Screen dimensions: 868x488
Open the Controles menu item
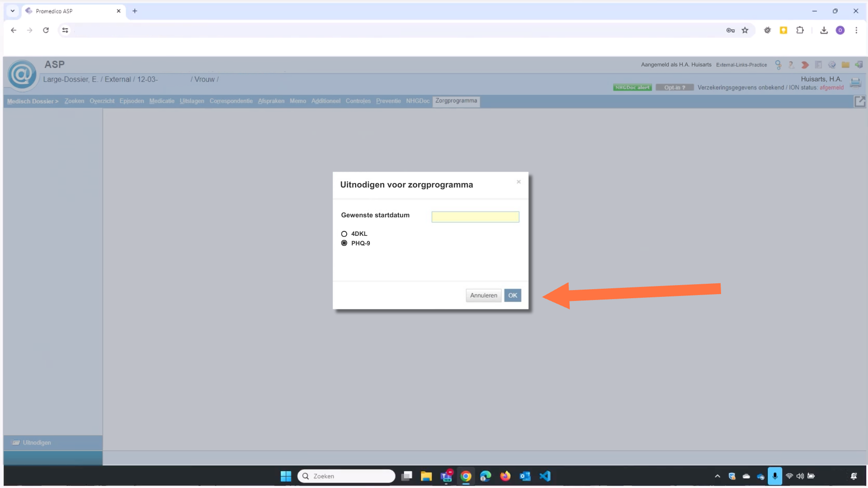358,101
